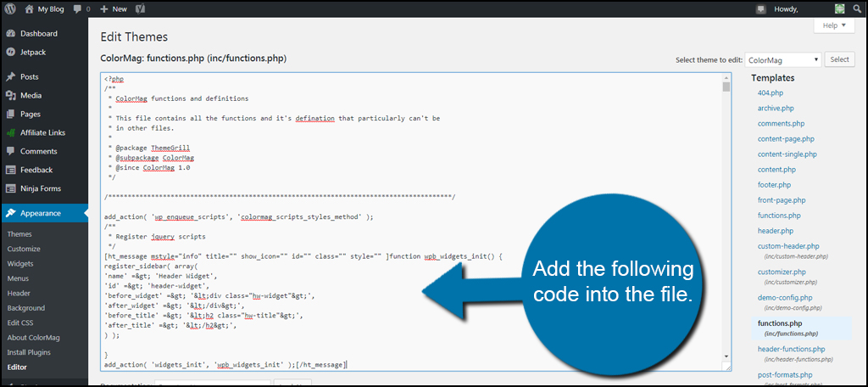Open the comments.php template
The image size is (868, 387).
[x=781, y=124]
